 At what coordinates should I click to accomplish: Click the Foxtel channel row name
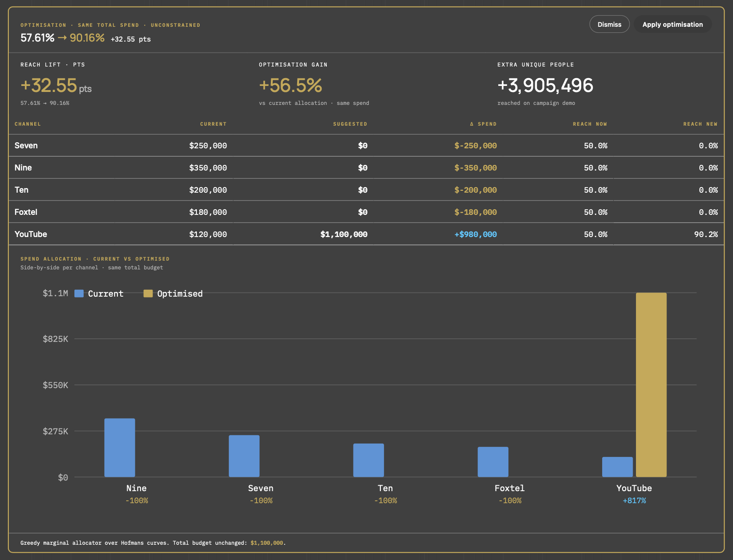coord(26,212)
